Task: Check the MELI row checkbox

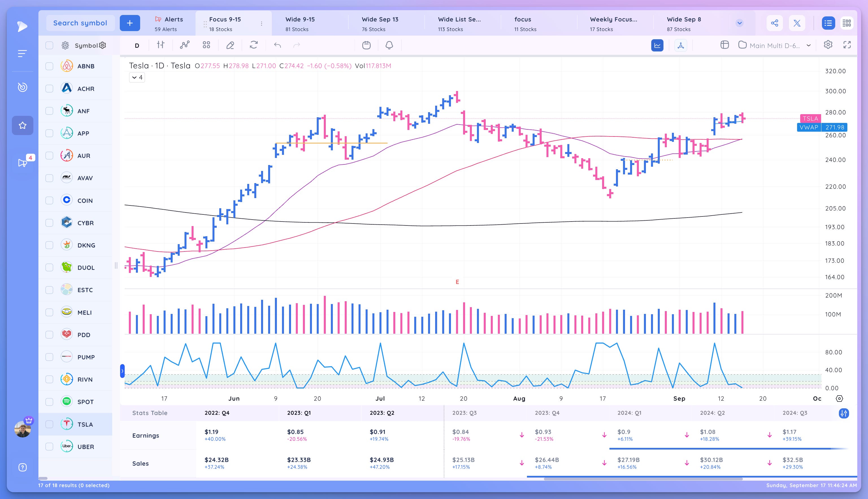Action: [49, 313]
